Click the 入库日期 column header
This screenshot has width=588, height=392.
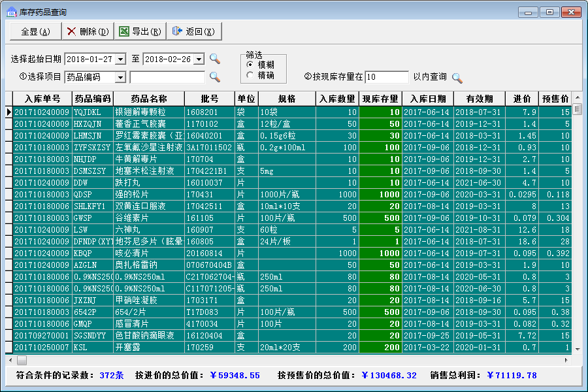[428, 99]
